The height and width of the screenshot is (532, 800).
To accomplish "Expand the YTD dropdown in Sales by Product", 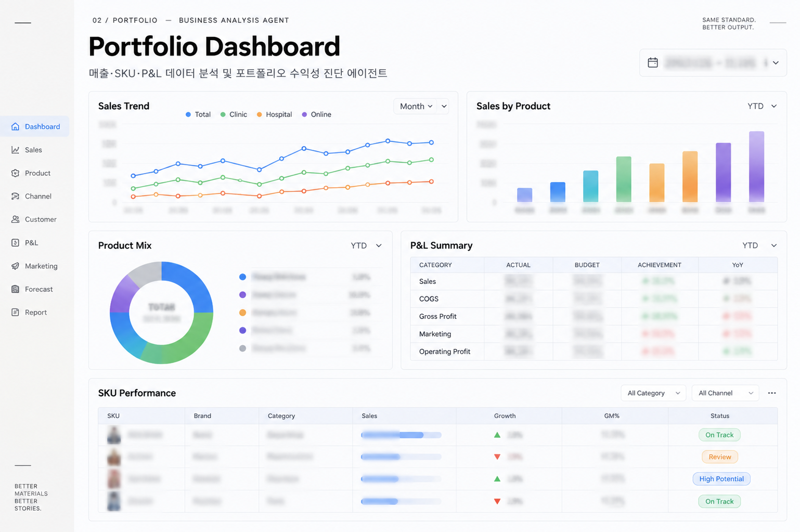I will [762, 106].
